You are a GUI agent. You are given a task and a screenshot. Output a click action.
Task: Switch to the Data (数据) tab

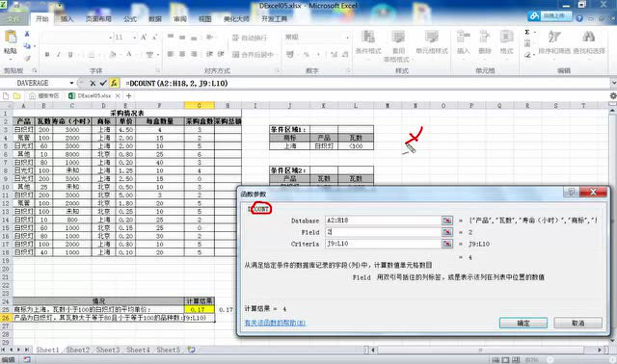click(x=155, y=19)
